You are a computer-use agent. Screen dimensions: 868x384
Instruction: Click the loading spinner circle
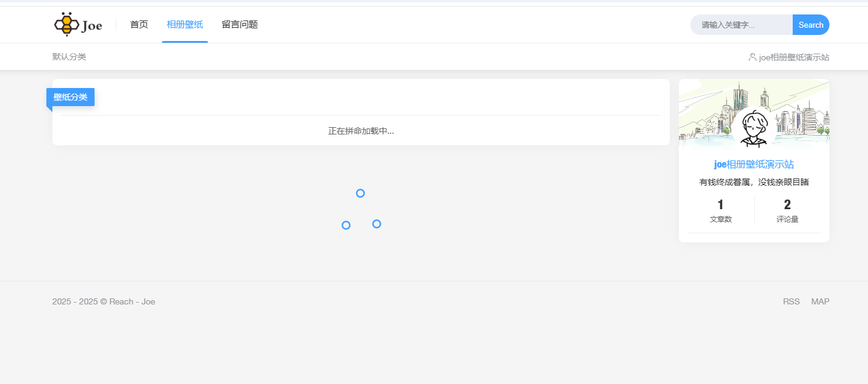tap(360, 193)
